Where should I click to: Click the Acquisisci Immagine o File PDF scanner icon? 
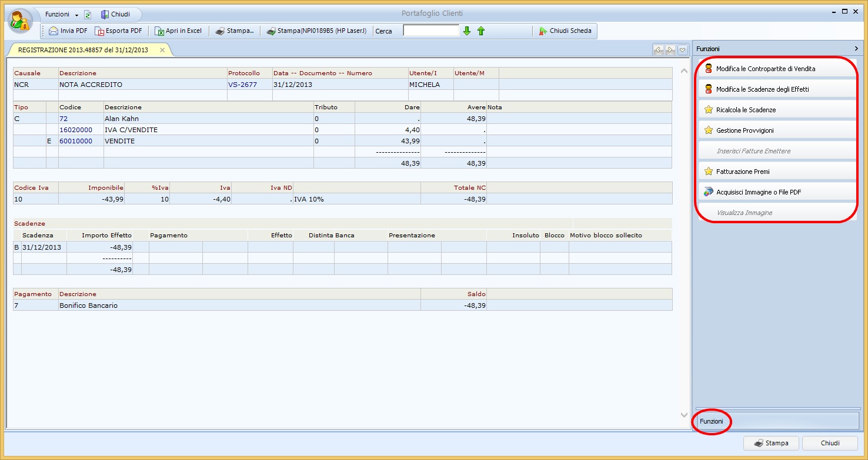(x=708, y=192)
